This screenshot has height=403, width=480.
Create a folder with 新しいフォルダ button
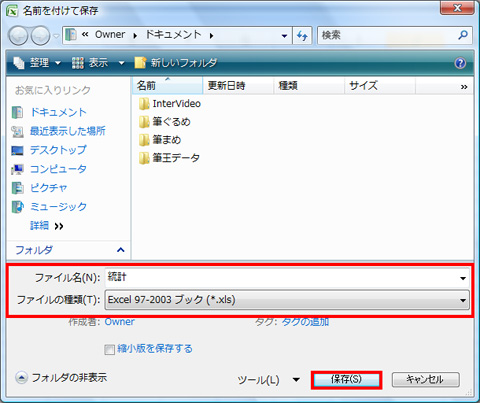pyautogui.click(x=176, y=63)
